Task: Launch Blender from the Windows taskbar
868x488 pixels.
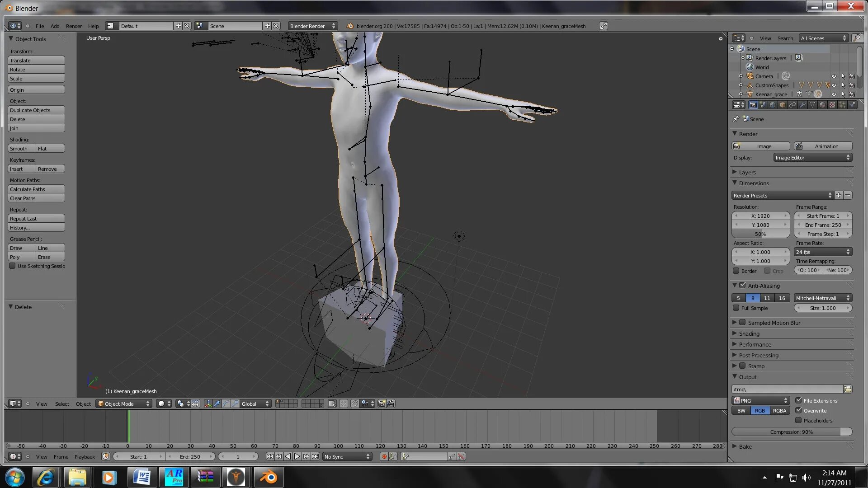Action: [x=269, y=477]
